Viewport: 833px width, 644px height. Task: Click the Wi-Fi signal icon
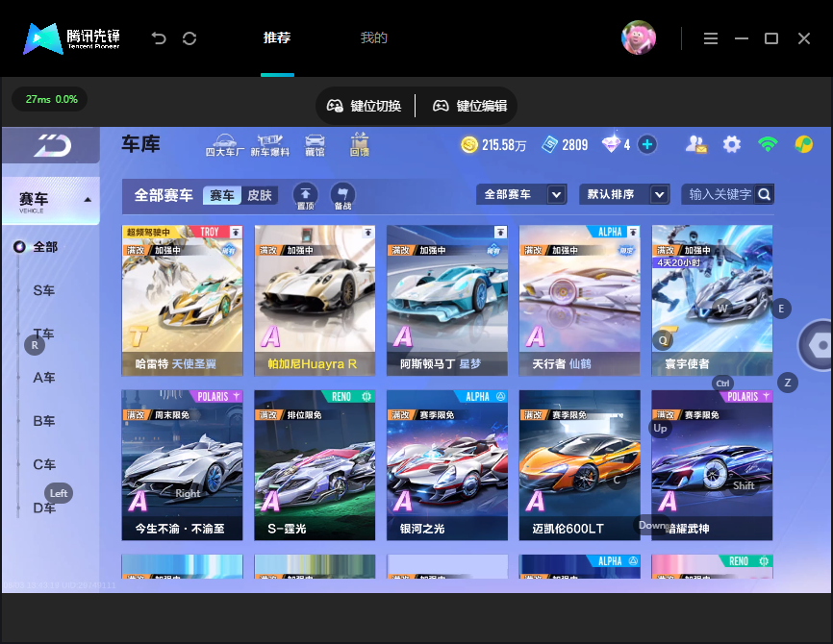(x=768, y=144)
